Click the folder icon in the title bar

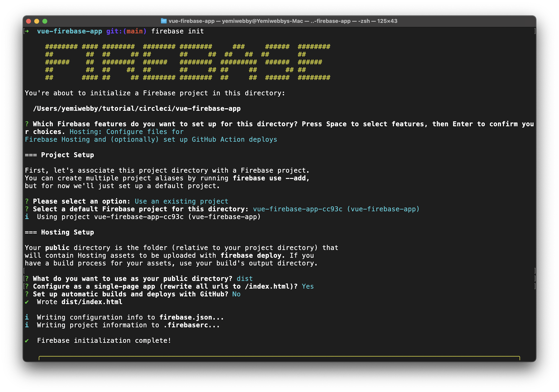(x=164, y=21)
